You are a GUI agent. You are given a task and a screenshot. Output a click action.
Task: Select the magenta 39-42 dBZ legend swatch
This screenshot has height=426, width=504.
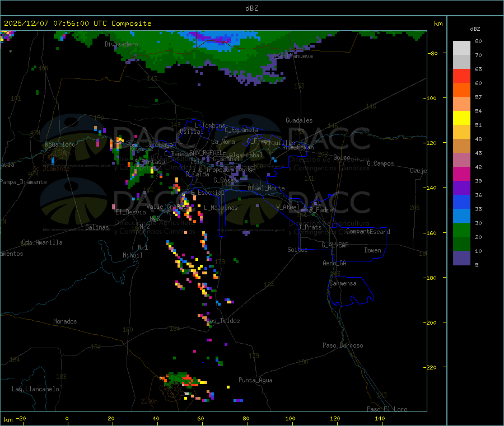click(x=461, y=174)
